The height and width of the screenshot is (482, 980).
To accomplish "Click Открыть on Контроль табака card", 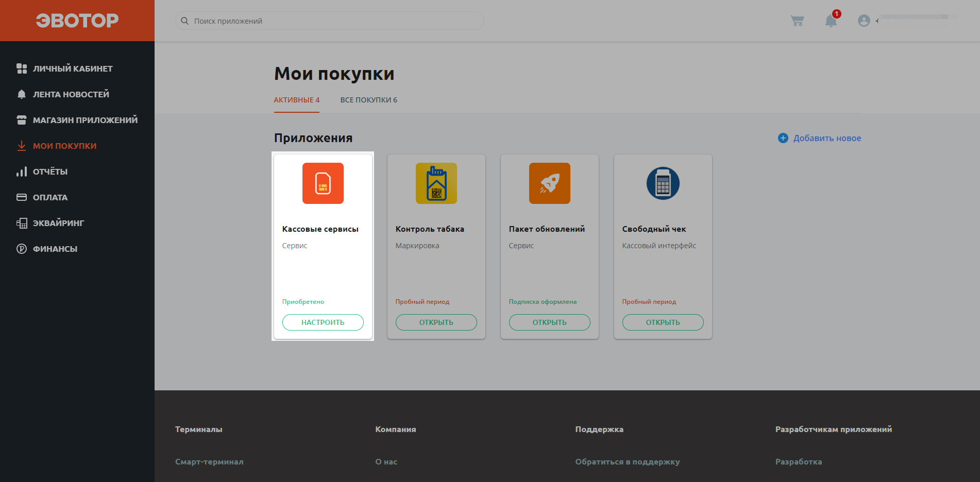I will click(436, 322).
